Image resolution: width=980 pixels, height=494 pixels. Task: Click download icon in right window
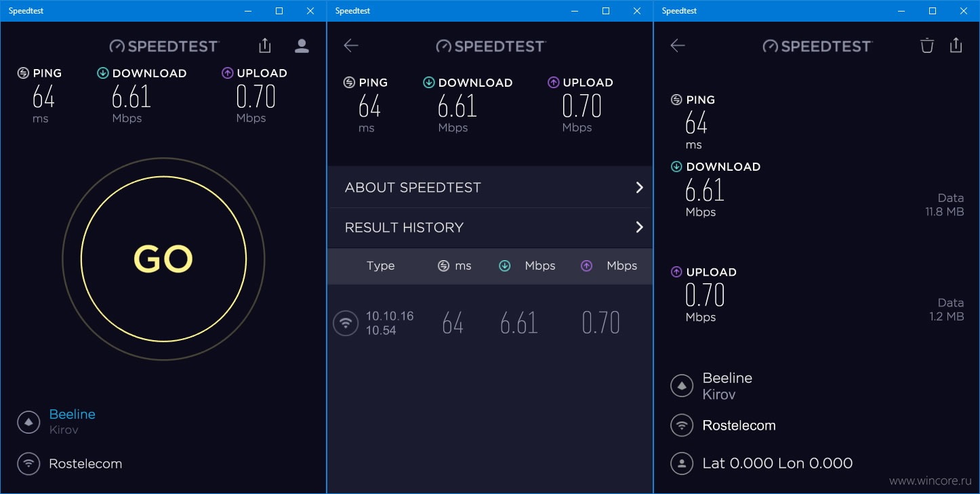[676, 167]
